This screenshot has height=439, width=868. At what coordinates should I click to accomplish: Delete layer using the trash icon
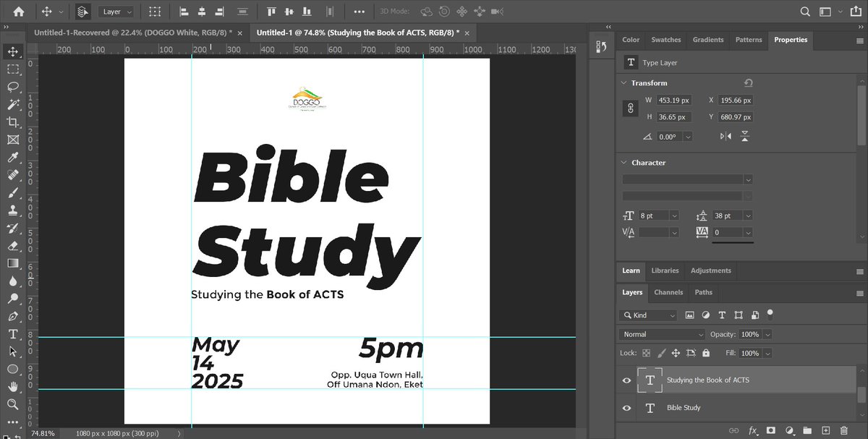click(x=843, y=430)
